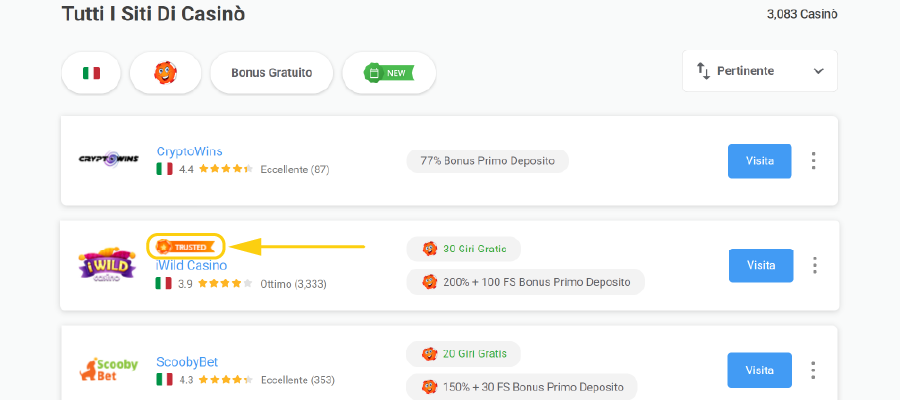Open the iWild Casino link
Viewport: 900px width, 400px height.
191,265
